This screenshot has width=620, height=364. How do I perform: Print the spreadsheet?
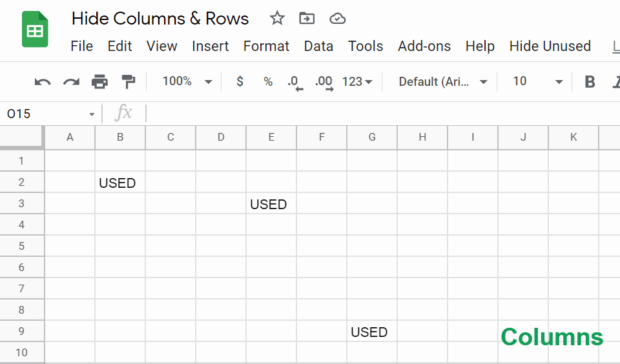tap(99, 82)
